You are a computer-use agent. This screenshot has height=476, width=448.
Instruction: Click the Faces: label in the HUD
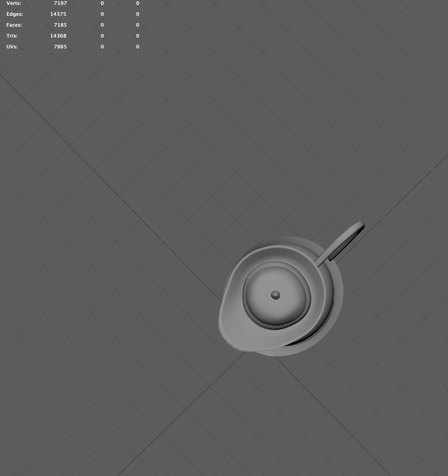point(14,25)
